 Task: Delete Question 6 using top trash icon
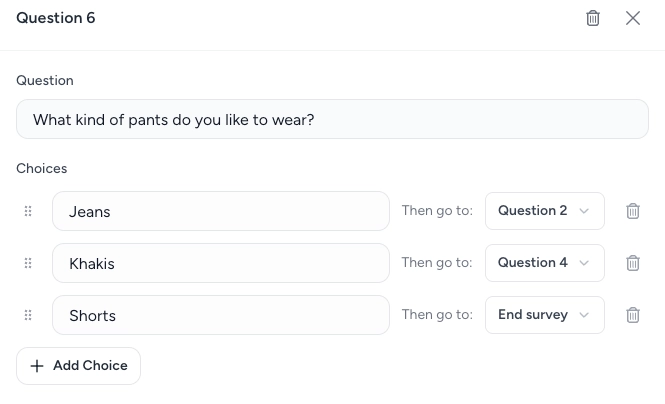(x=593, y=18)
